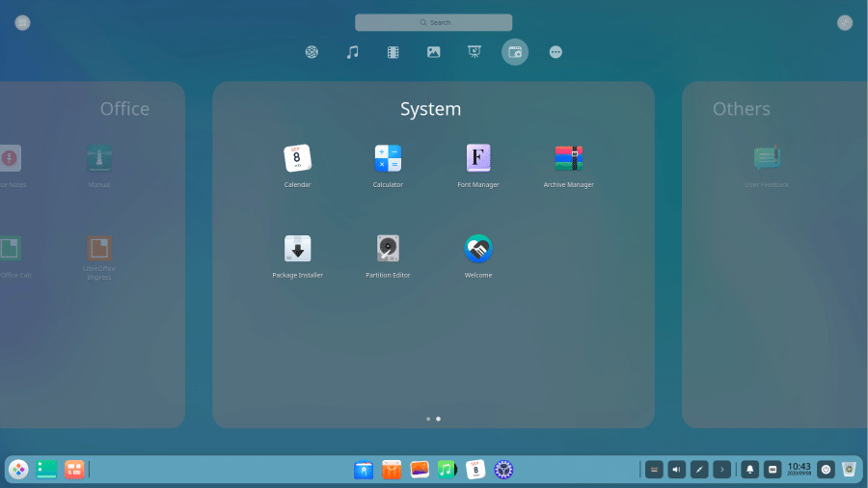Click the launcher button in the dock

click(18, 470)
